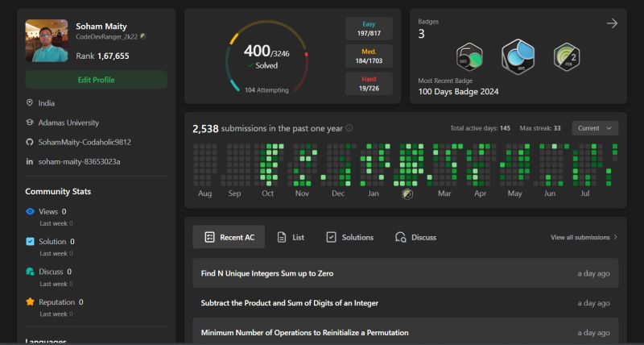This screenshot has width=644, height=345.
Task: Switch to the Solutions tab
Action: pos(349,237)
